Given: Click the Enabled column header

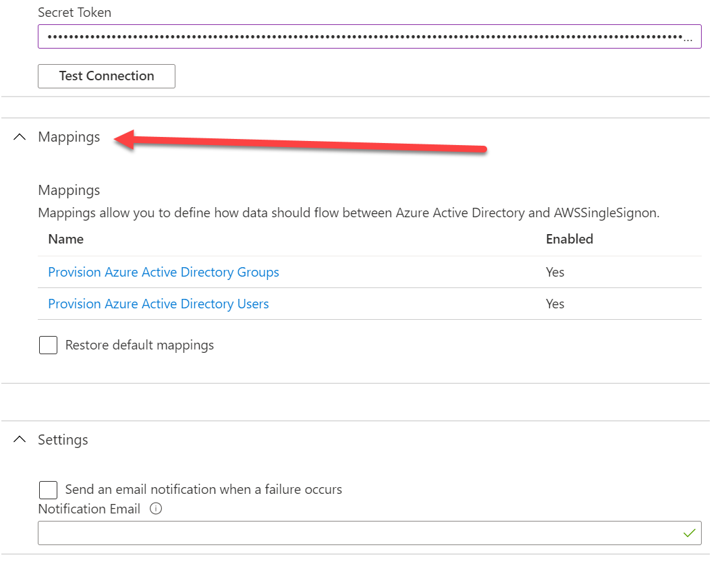Looking at the screenshot, I should 569,239.
